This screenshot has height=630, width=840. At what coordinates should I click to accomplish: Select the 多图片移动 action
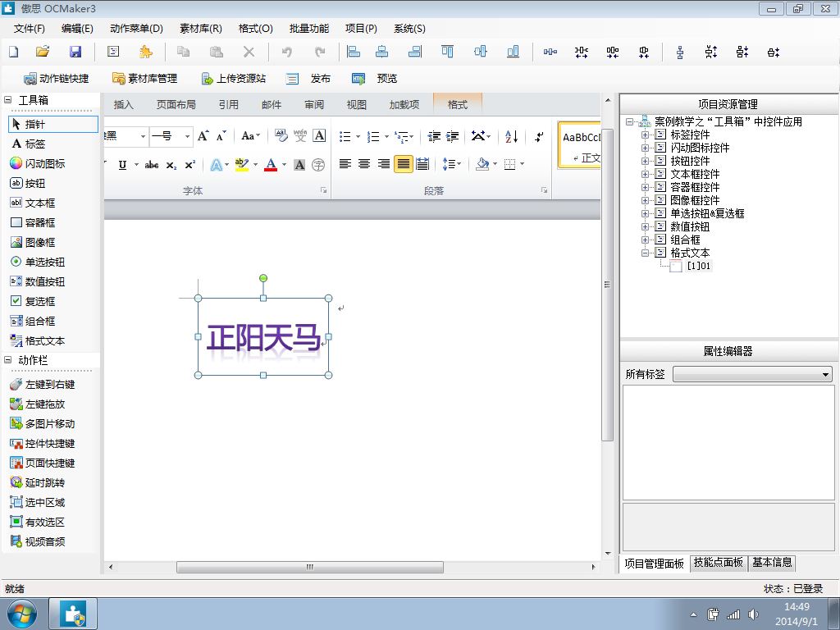tap(43, 424)
